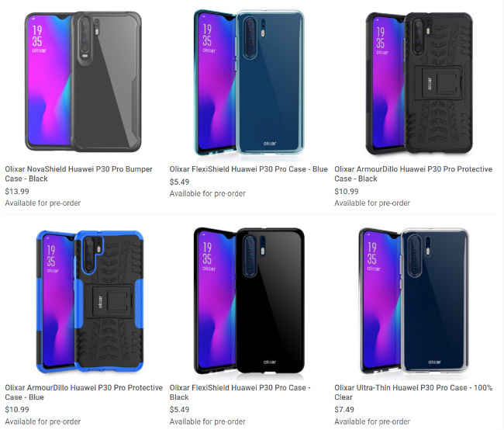The height and width of the screenshot is (430, 504).
Task: Click pre-order availability text under NovaShield case
Action: [43, 203]
